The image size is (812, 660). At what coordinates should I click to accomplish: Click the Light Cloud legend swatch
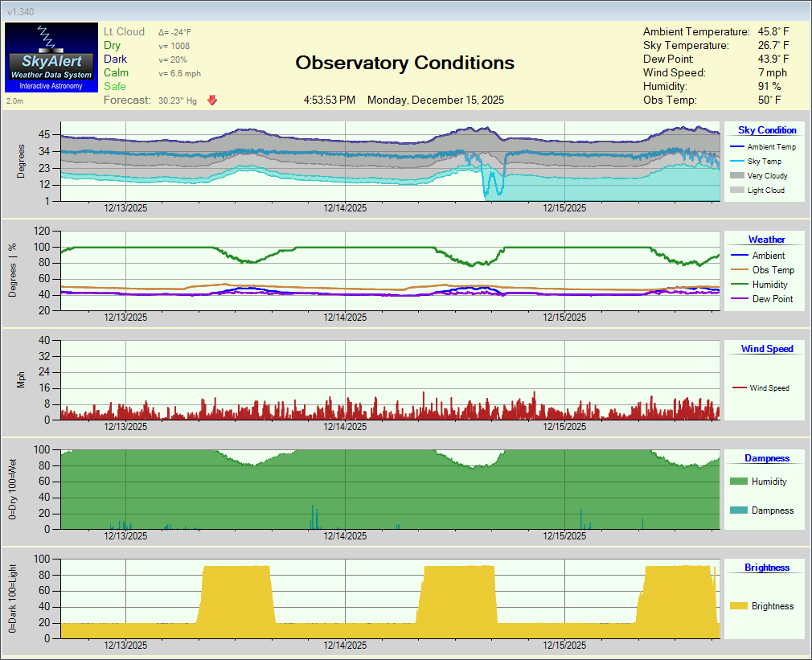point(736,191)
